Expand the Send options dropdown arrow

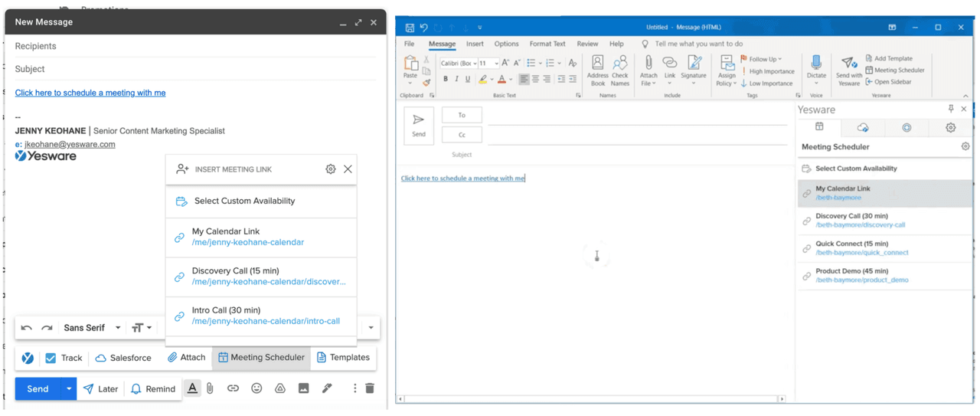coord(69,389)
